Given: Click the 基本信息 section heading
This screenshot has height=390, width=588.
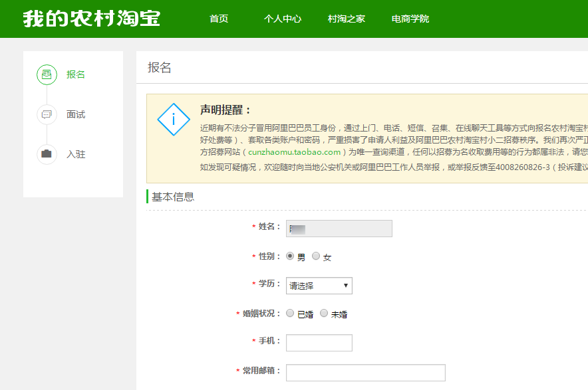Looking at the screenshot, I should click(173, 197).
